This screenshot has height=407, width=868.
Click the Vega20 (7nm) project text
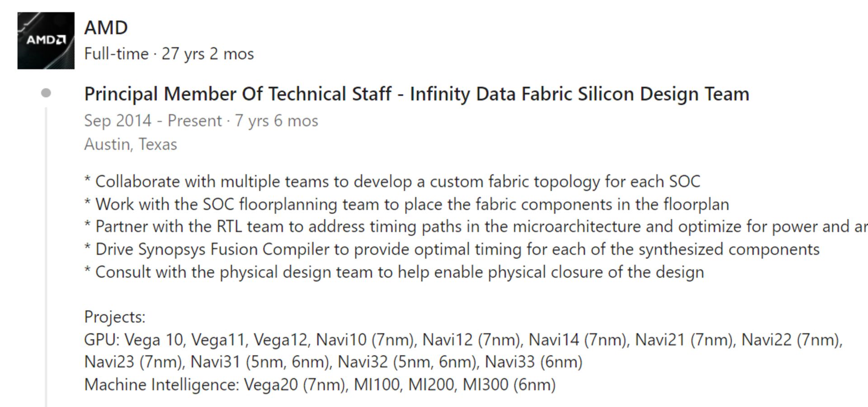tap(295, 385)
